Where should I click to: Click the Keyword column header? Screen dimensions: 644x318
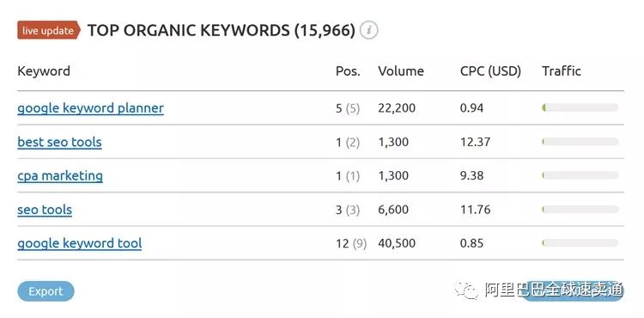(44, 71)
